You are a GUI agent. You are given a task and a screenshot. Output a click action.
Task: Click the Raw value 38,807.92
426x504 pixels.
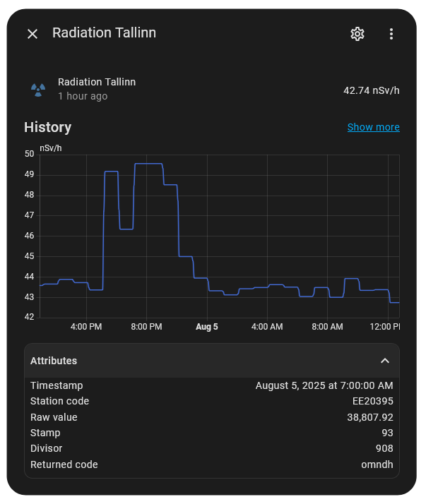pyautogui.click(x=370, y=417)
